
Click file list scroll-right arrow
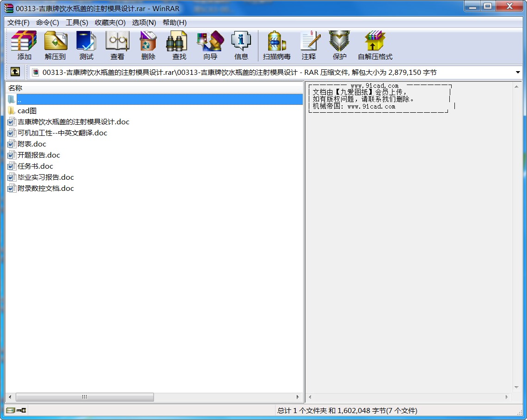(298, 397)
